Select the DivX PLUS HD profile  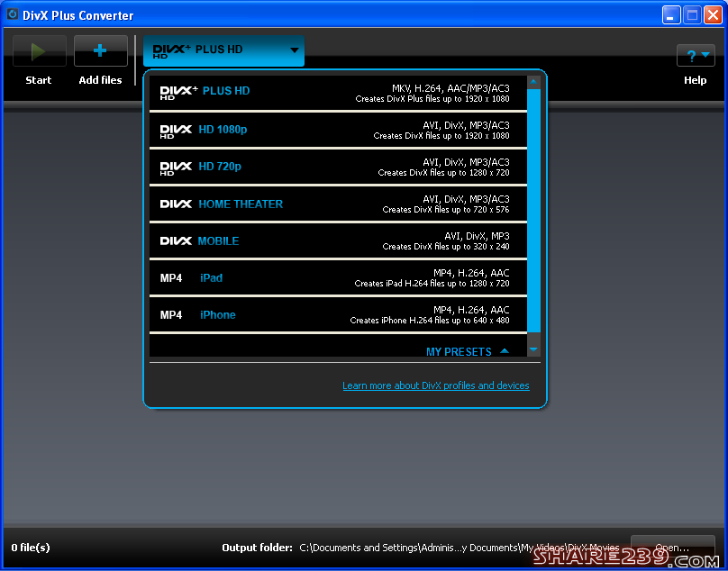(x=338, y=93)
